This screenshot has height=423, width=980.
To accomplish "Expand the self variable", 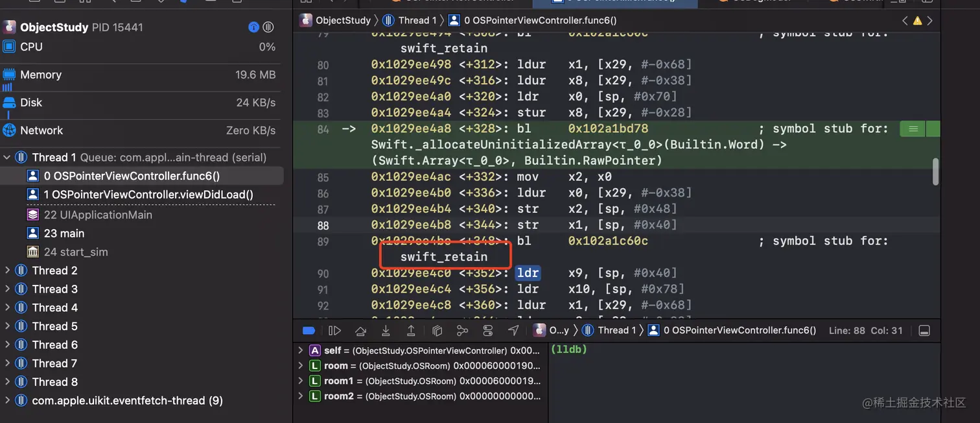I will click(300, 350).
